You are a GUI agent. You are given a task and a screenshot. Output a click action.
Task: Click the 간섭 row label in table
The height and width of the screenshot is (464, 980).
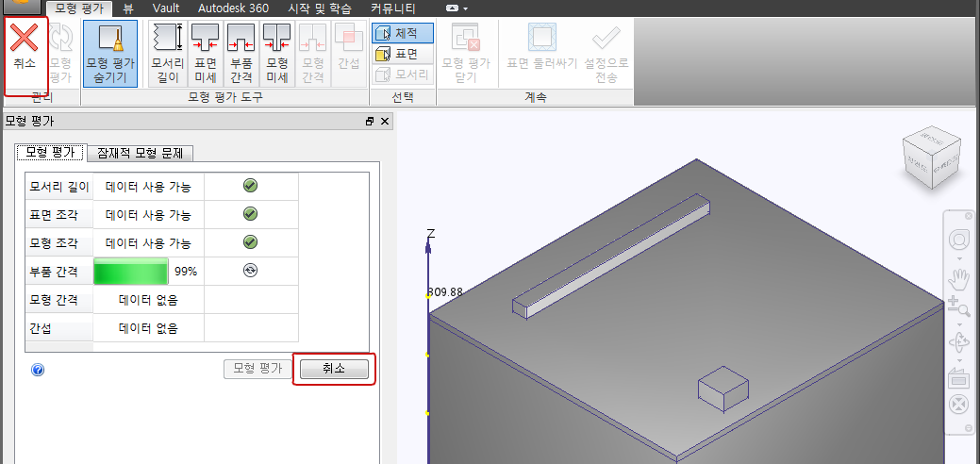[x=59, y=327]
